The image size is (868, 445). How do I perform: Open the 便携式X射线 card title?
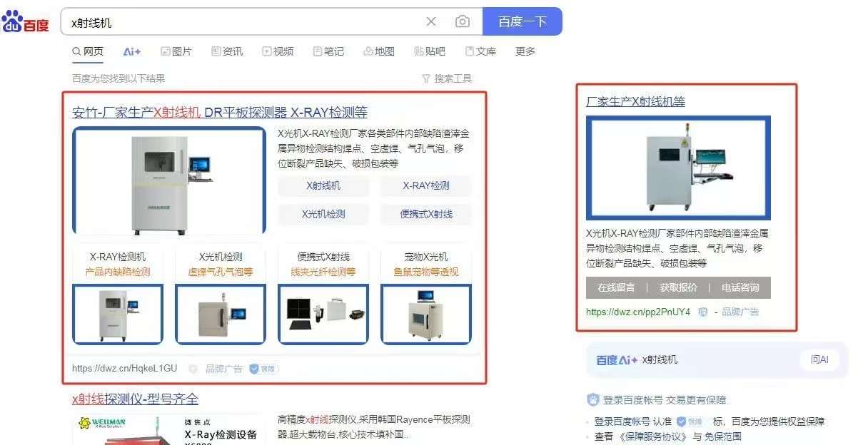point(323,257)
